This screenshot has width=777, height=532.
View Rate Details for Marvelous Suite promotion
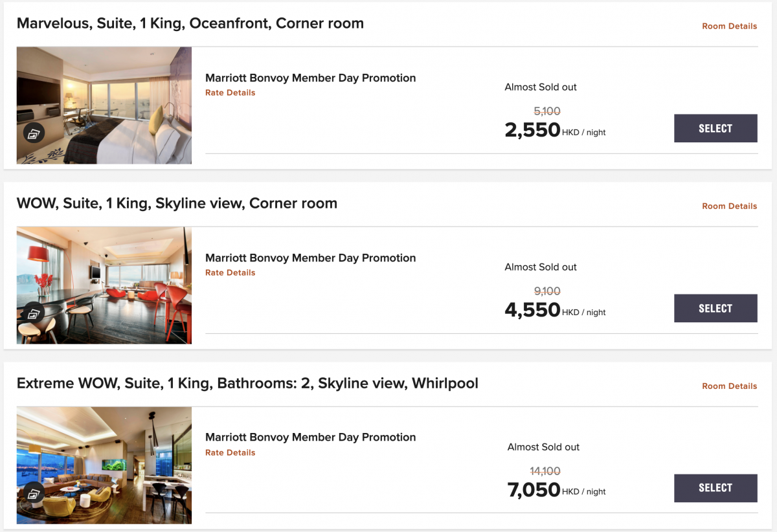click(230, 93)
